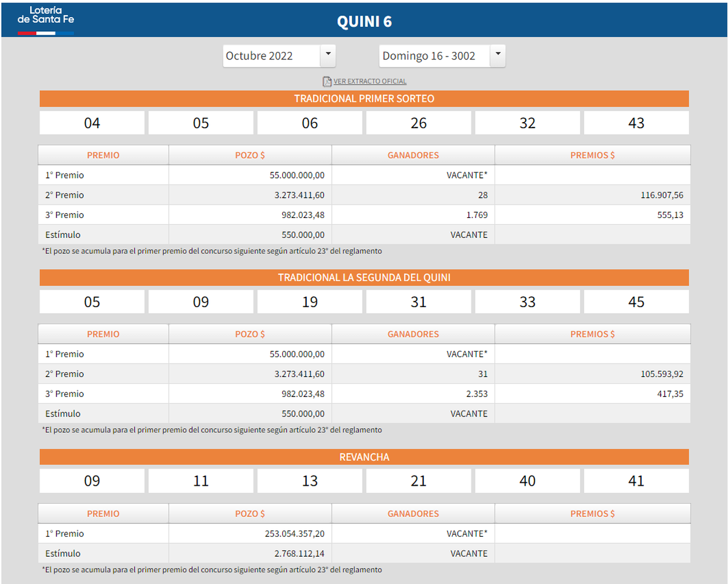Screen dimensions: 728x584
Task: Click the GANADORES column header in first table
Action: tap(413, 155)
